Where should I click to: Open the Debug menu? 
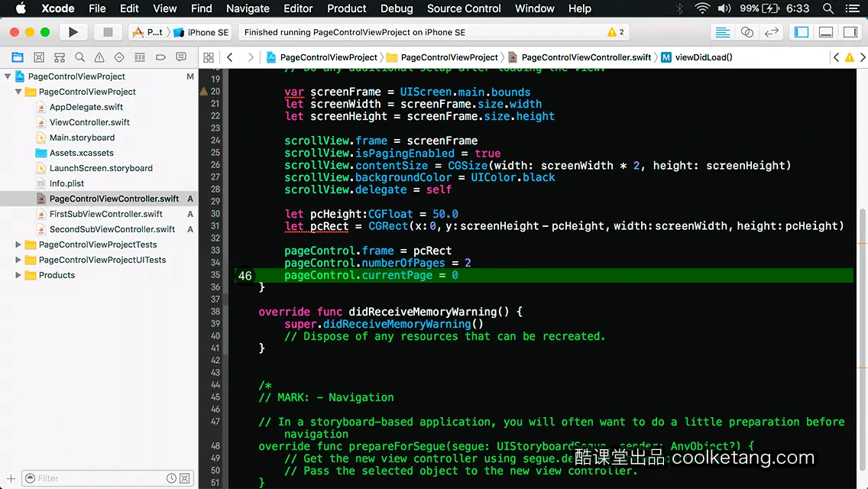click(x=397, y=8)
